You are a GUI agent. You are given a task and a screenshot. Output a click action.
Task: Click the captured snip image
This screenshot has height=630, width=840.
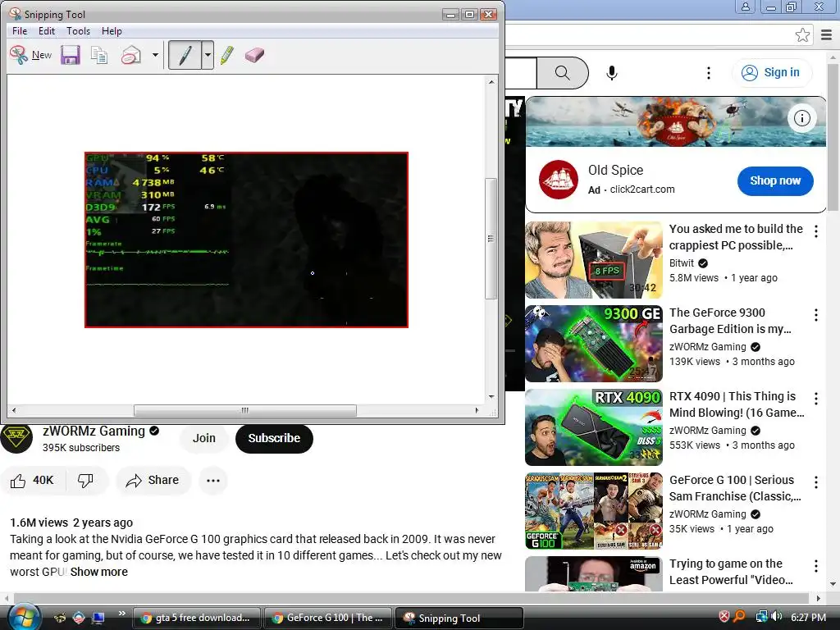point(246,240)
